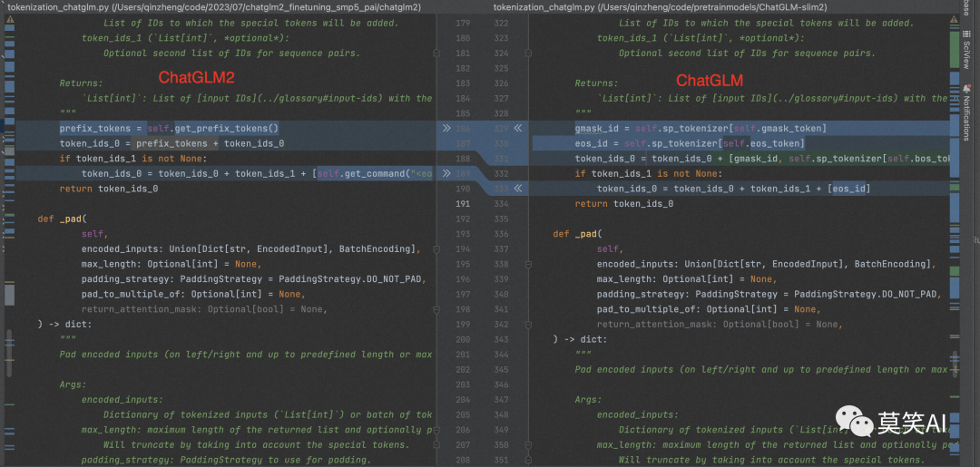Apply right change at line 333 to left
The height and width of the screenshot is (467, 980).
pos(517,188)
